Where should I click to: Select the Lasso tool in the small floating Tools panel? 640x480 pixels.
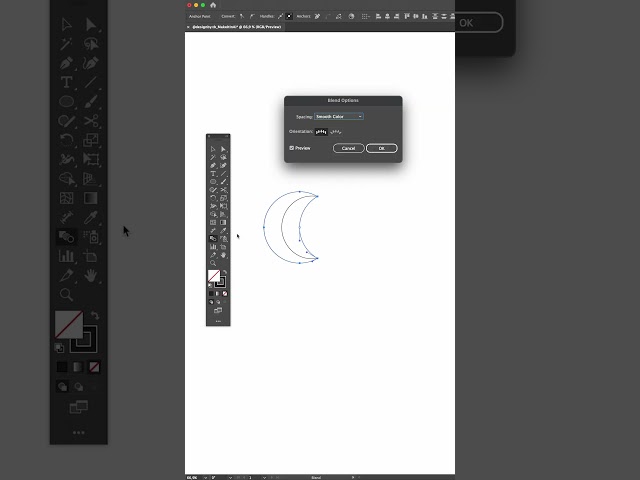point(223,157)
